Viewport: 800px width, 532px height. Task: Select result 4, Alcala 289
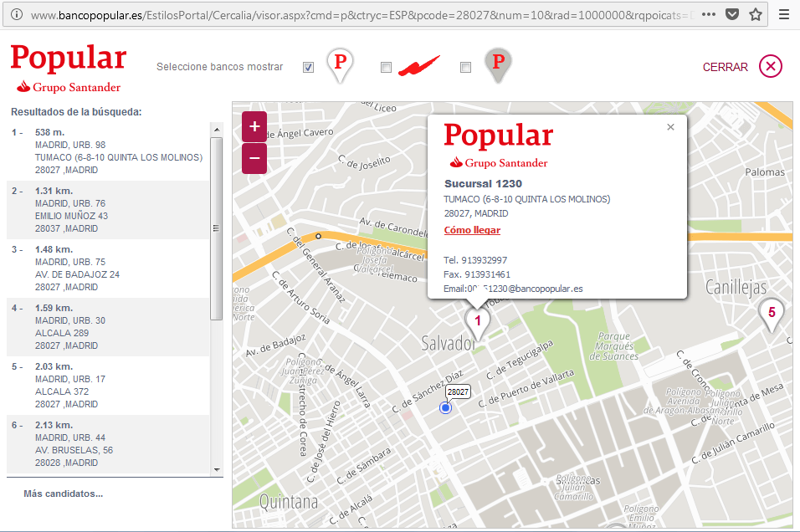tap(108, 327)
